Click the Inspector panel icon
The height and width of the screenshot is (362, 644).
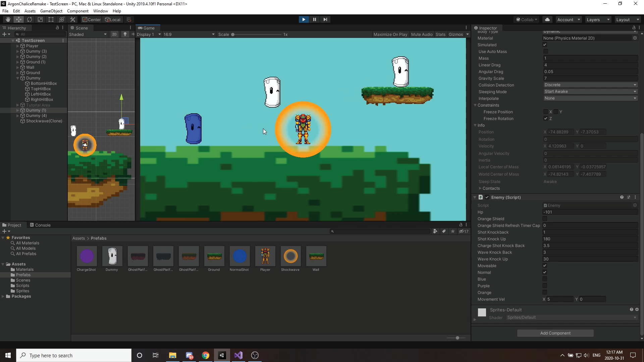pos(477,27)
